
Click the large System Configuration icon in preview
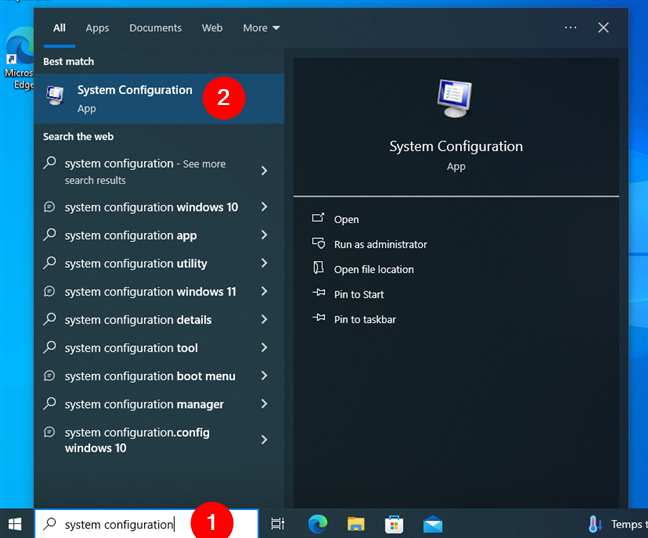click(x=455, y=98)
